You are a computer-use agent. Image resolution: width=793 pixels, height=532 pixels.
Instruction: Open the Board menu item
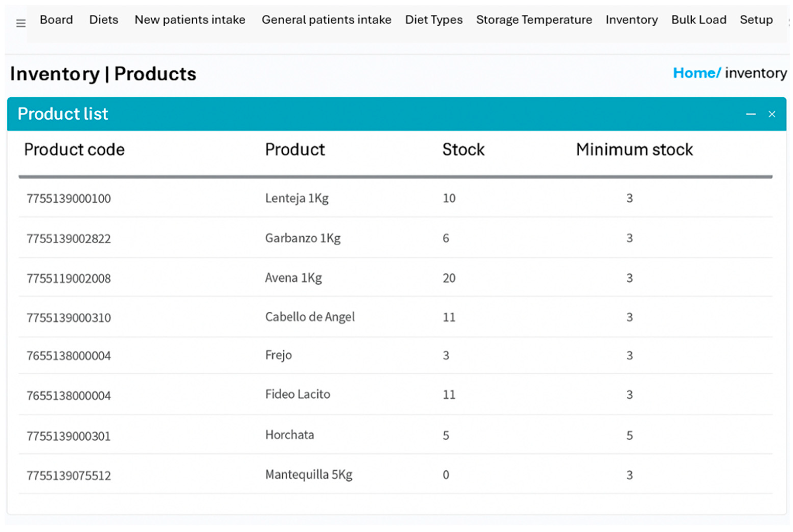click(56, 20)
